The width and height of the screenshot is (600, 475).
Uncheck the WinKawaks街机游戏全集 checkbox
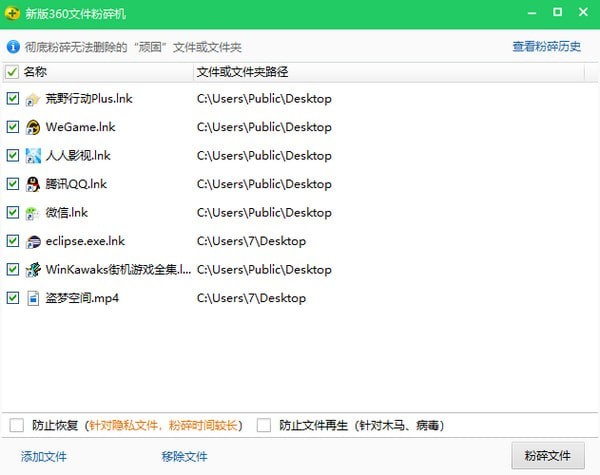click(x=13, y=269)
